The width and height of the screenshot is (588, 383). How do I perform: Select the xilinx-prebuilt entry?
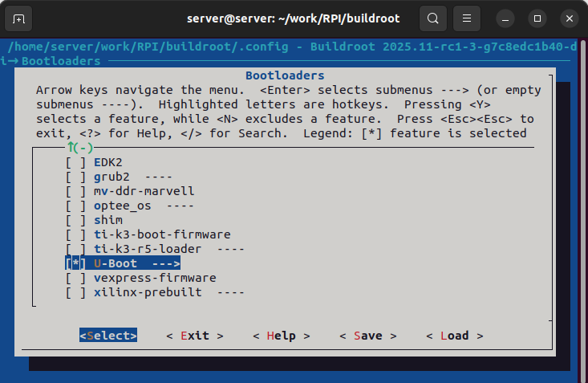148,292
